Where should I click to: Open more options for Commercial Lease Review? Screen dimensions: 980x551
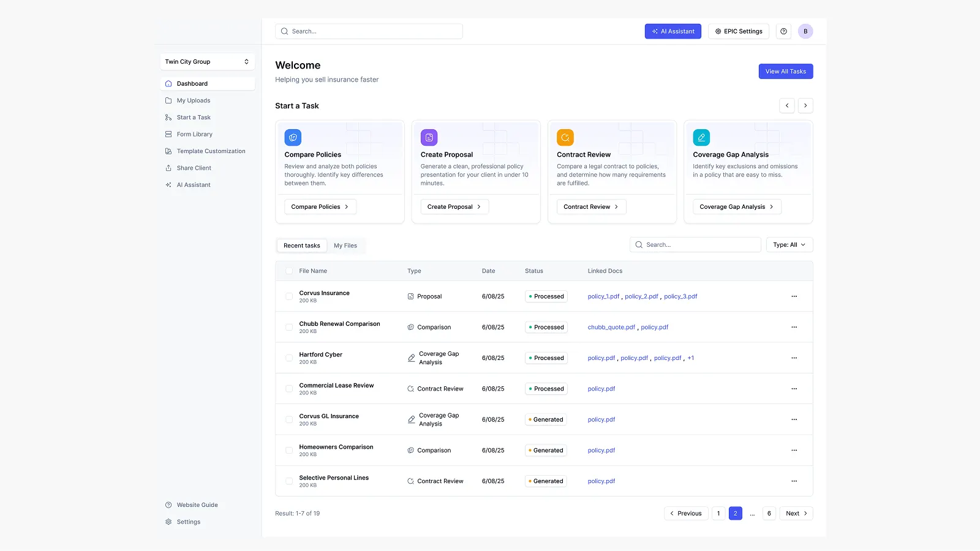pyautogui.click(x=794, y=389)
